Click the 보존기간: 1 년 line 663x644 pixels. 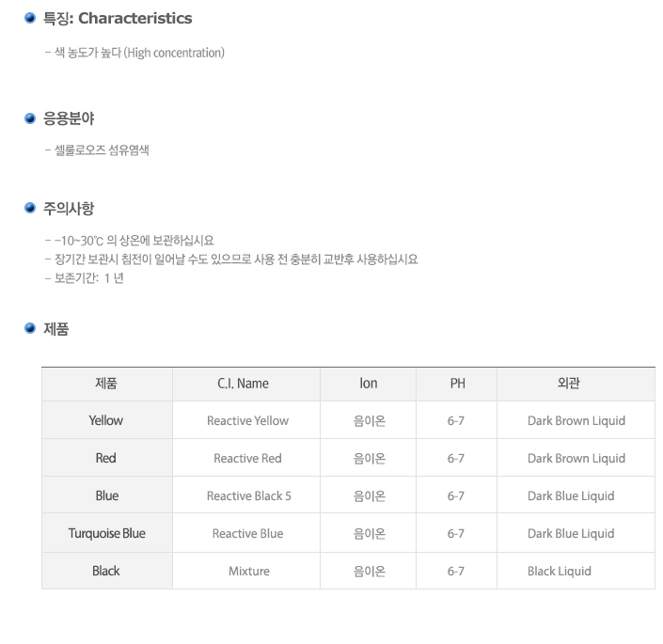point(84,278)
